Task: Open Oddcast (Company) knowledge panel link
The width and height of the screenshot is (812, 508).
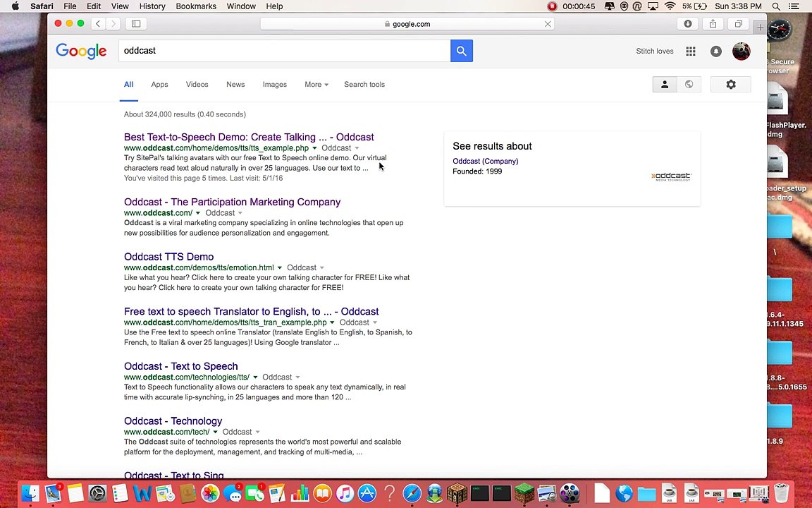Action: [485, 161]
